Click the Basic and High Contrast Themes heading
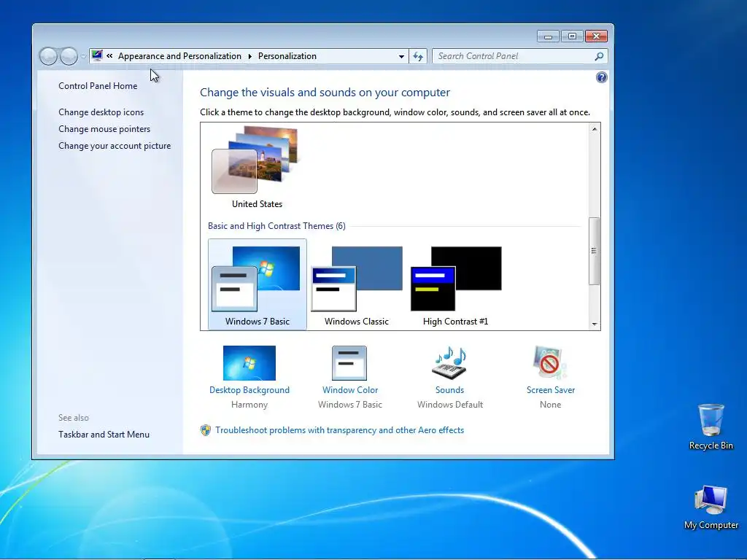Image resolution: width=747 pixels, height=560 pixels. [276, 226]
